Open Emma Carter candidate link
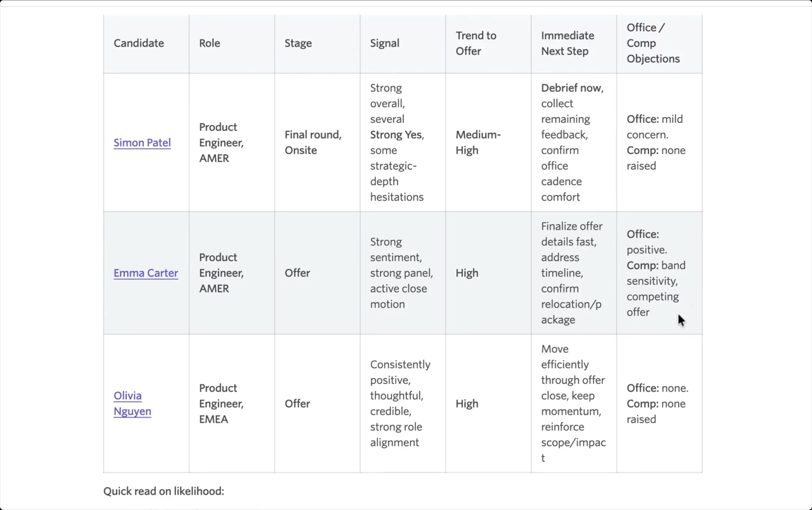The height and width of the screenshot is (510, 812). pyautogui.click(x=146, y=273)
